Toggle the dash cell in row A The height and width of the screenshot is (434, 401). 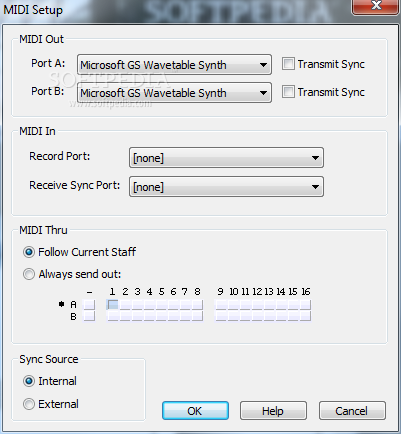(x=89, y=305)
